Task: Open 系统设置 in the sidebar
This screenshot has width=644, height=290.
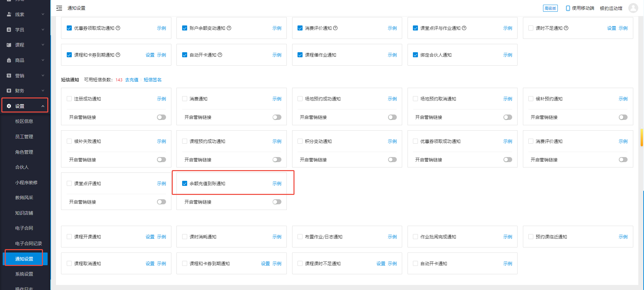Action: 24,274
